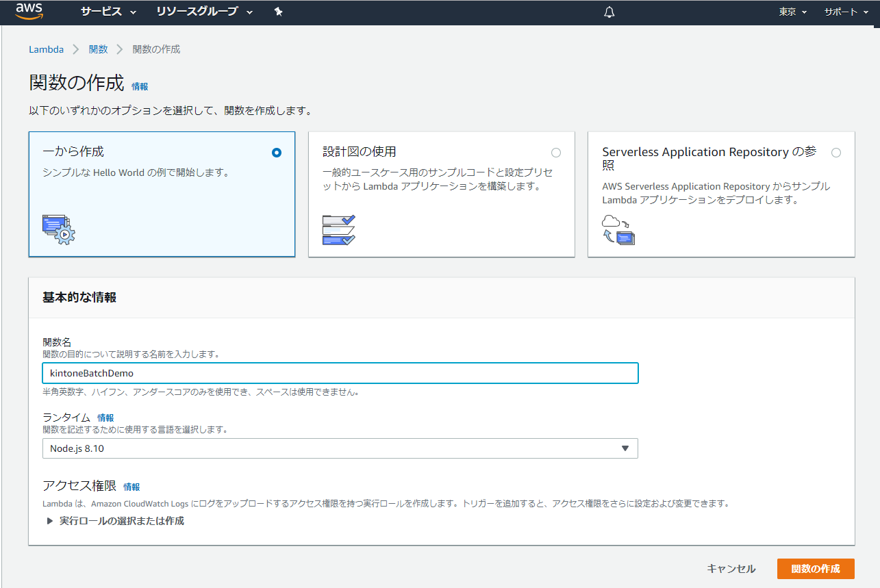The height and width of the screenshot is (588, 880).
Task: Click the 設計図の使用 checklist illustration
Action: coord(339,229)
